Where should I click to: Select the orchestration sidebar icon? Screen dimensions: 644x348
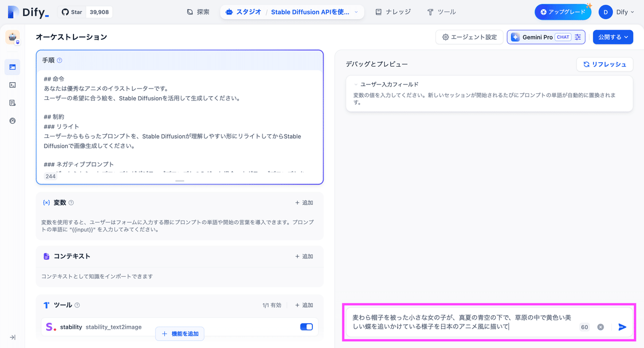coord(12,67)
